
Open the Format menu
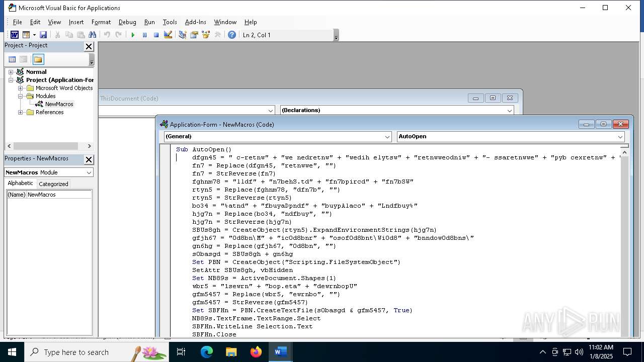point(101,22)
